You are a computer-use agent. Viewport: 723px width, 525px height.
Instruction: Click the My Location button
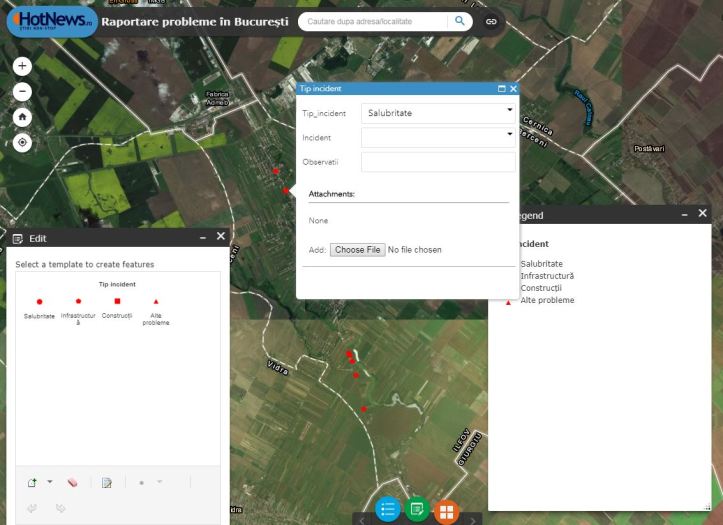point(22,142)
